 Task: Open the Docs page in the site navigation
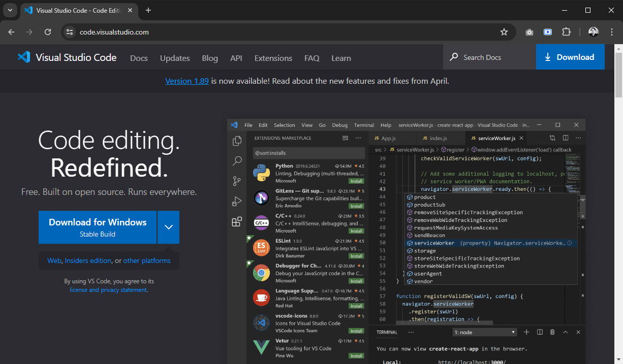coord(139,58)
